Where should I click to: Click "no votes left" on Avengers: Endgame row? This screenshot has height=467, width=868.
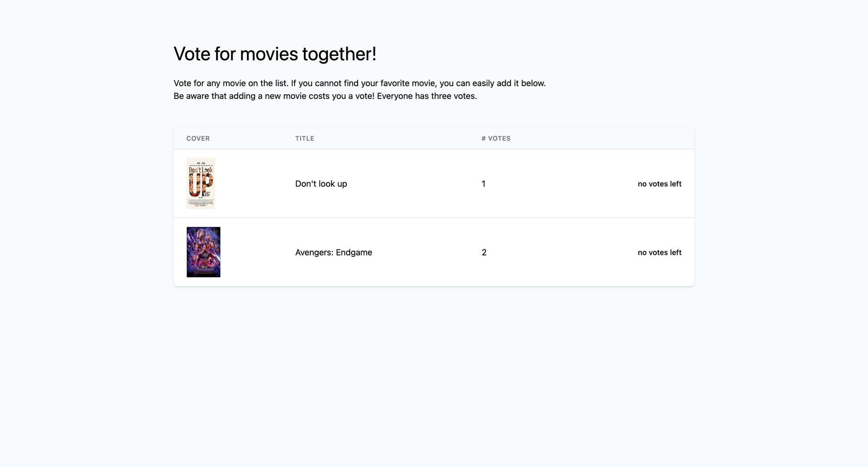click(x=659, y=252)
